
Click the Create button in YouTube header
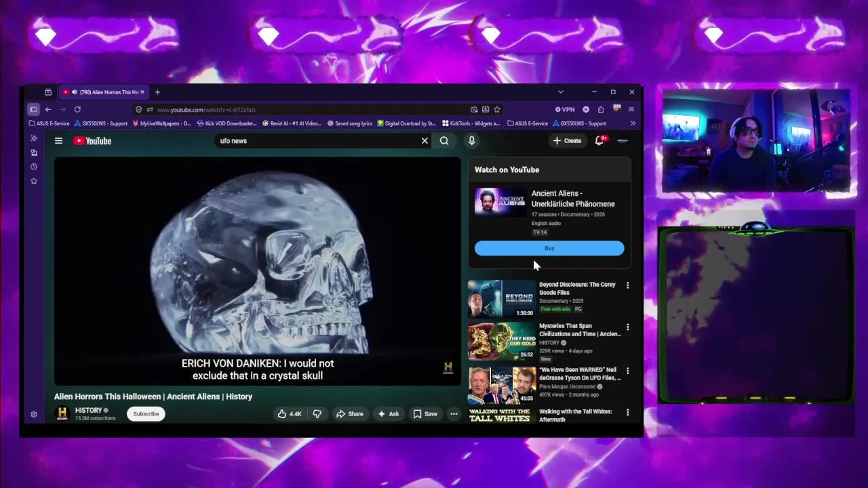click(x=568, y=141)
